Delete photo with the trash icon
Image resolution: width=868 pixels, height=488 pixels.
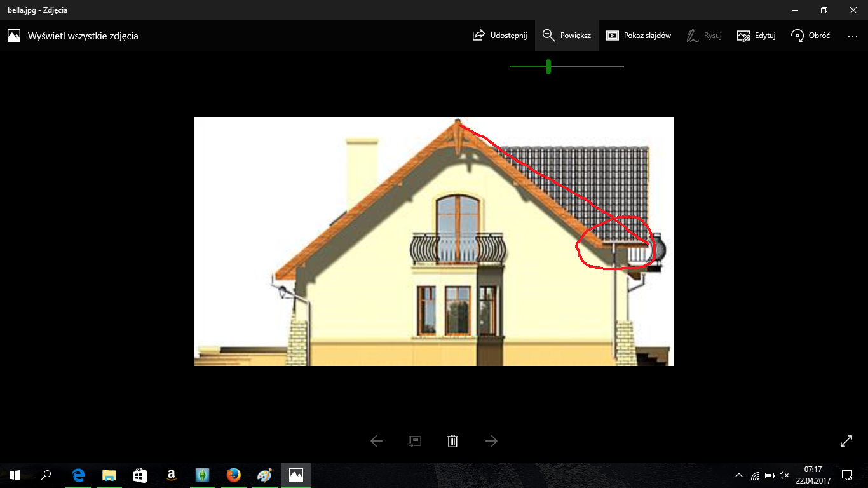click(452, 441)
